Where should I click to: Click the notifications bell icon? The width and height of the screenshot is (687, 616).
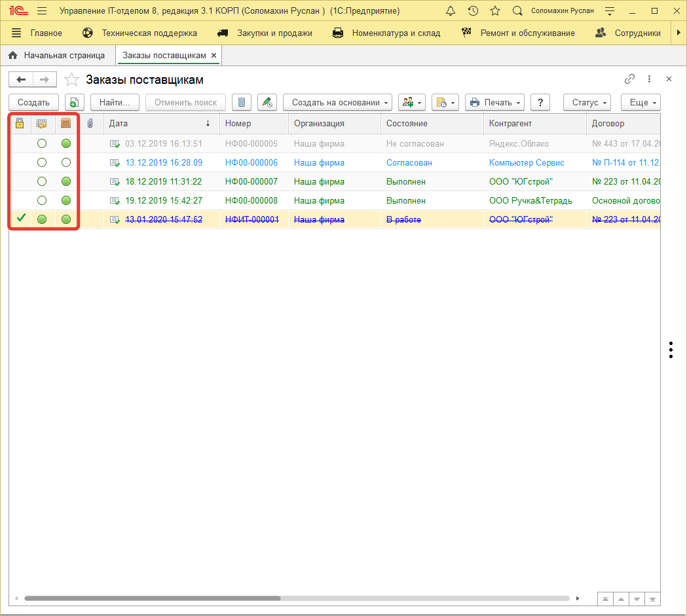[x=450, y=11]
